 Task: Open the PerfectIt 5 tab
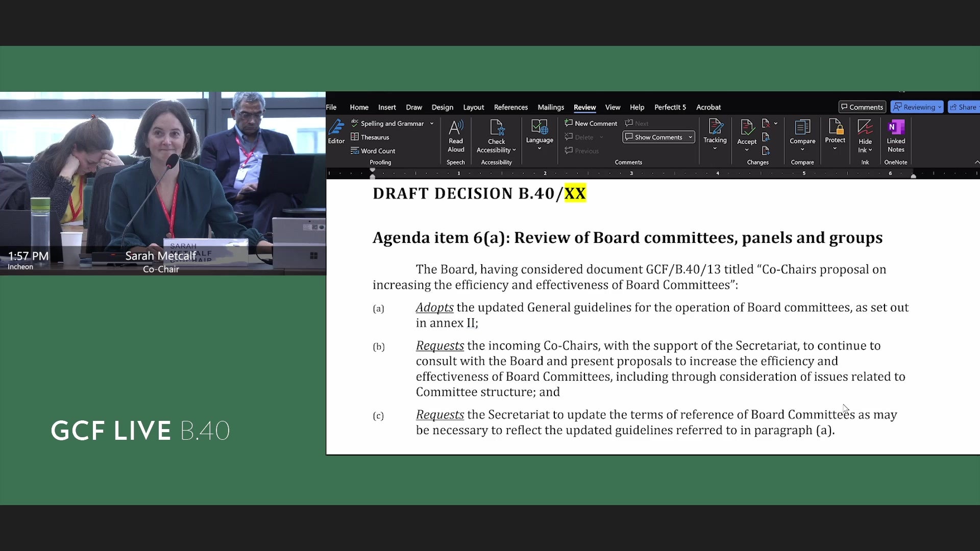[670, 107]
